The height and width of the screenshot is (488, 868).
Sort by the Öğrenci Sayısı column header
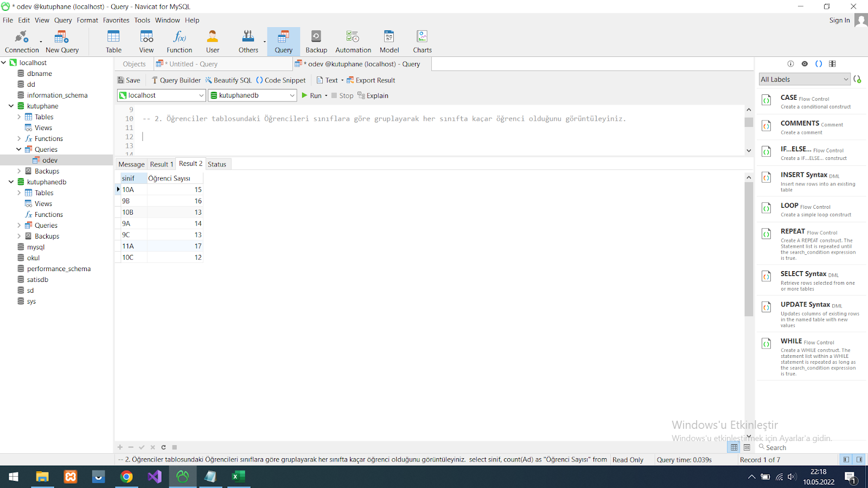(175, 178)
